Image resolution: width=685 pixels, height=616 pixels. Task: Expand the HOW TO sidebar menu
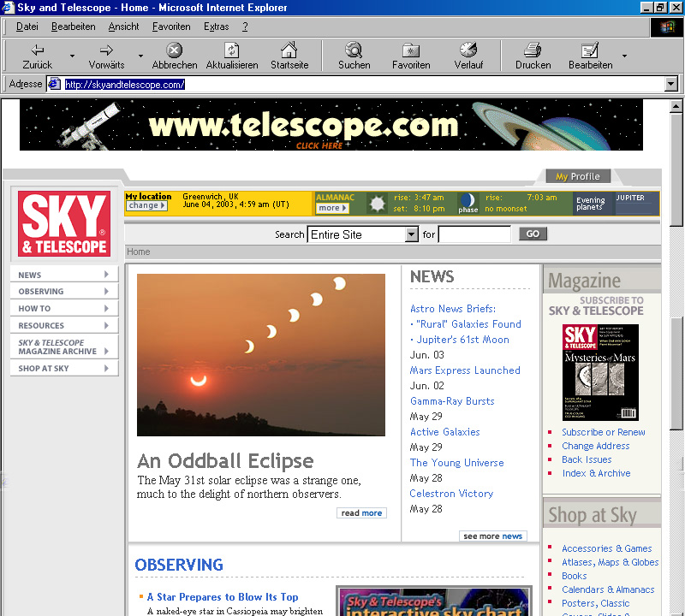tap(63, 308)
